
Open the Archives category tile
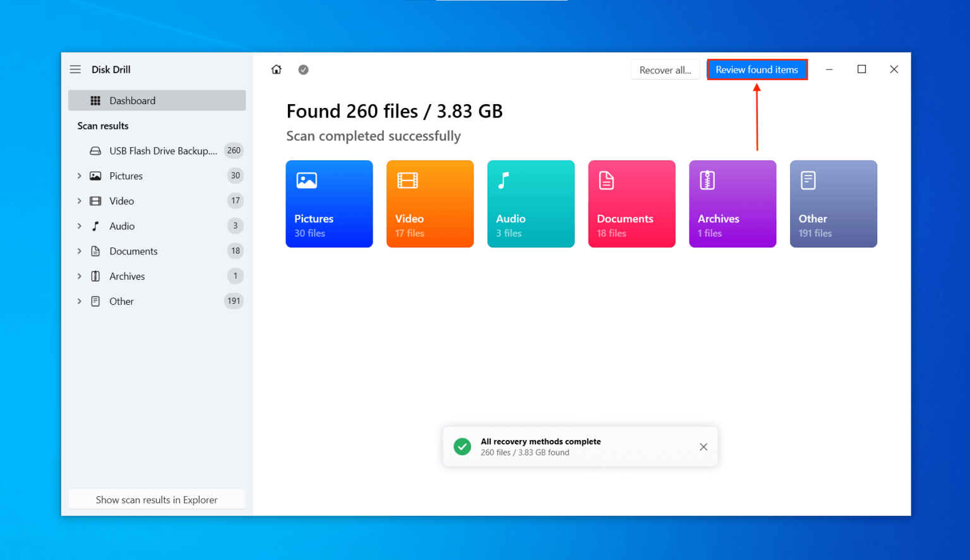[x=733, y=203]
